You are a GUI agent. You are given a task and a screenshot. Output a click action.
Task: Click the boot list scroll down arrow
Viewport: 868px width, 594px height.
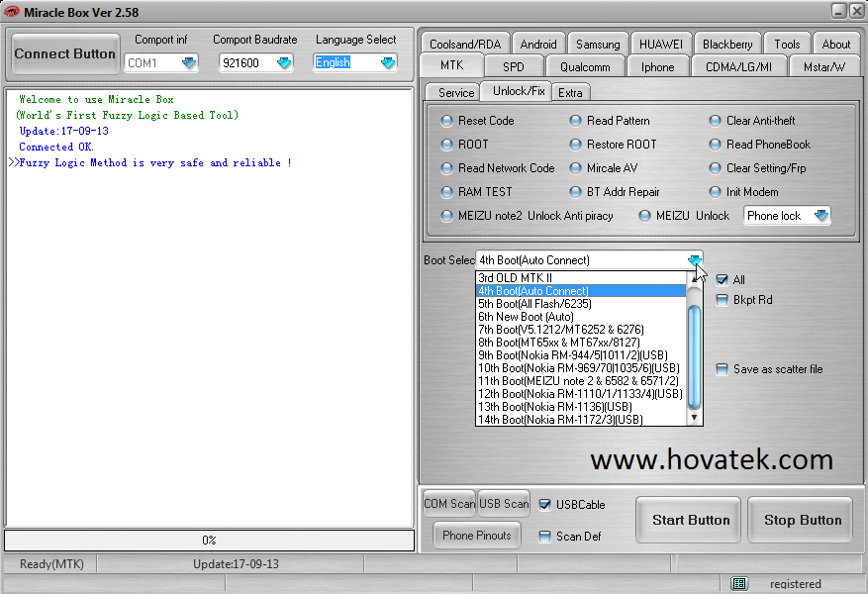(694, 418)
